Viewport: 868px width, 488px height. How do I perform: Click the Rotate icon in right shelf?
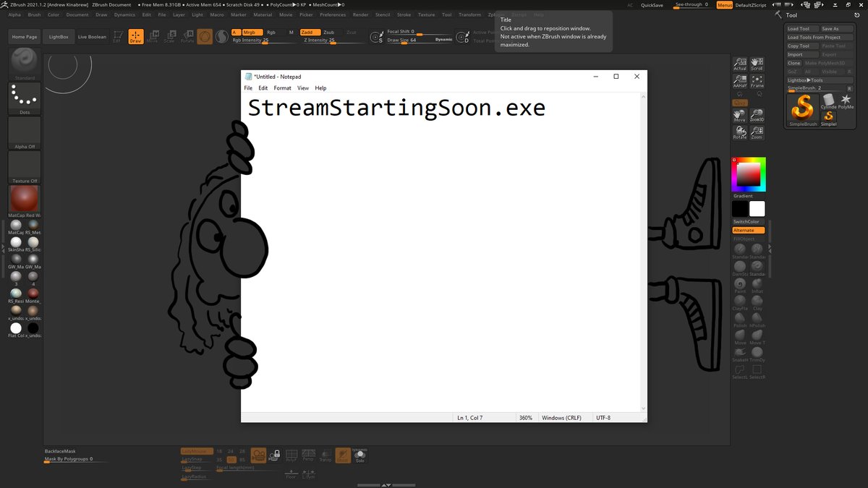[740, 132]
